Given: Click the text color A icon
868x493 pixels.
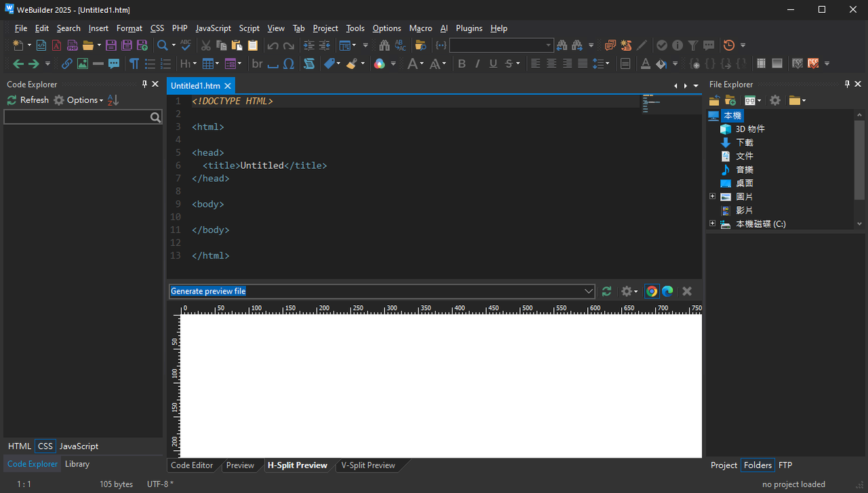Looking at the screenshot, I should 646,64.
